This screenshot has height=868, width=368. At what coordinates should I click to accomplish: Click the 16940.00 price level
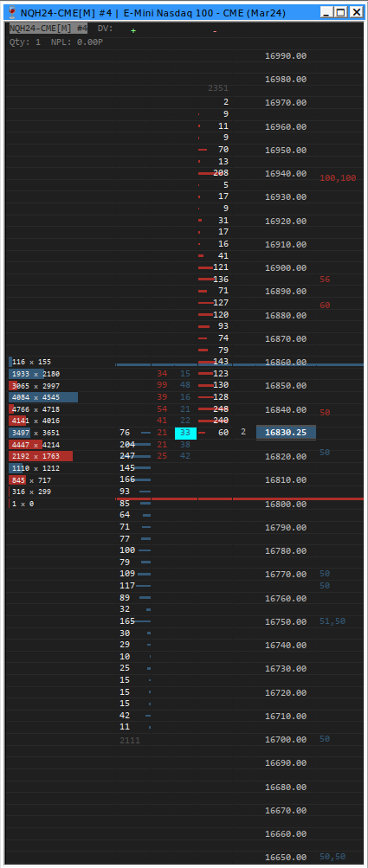coord(286,174)
